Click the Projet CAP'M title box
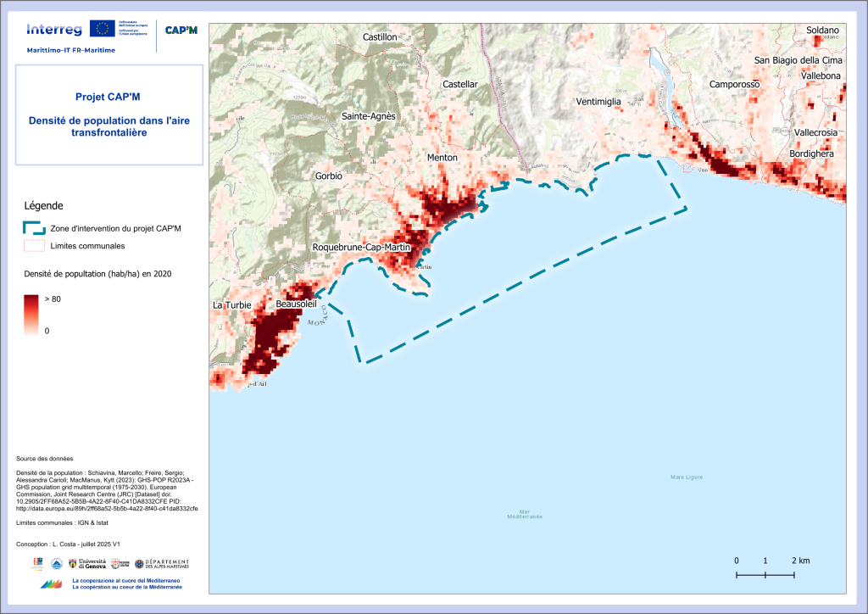This screenshot has width=868, height=614. pyautogui.click(x=108, y=114)
